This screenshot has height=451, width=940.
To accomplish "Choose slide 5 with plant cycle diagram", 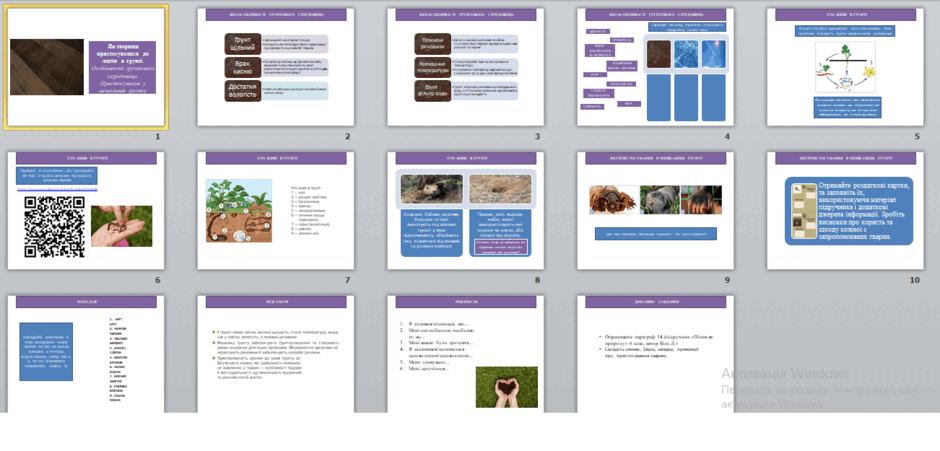I will 845,67.
